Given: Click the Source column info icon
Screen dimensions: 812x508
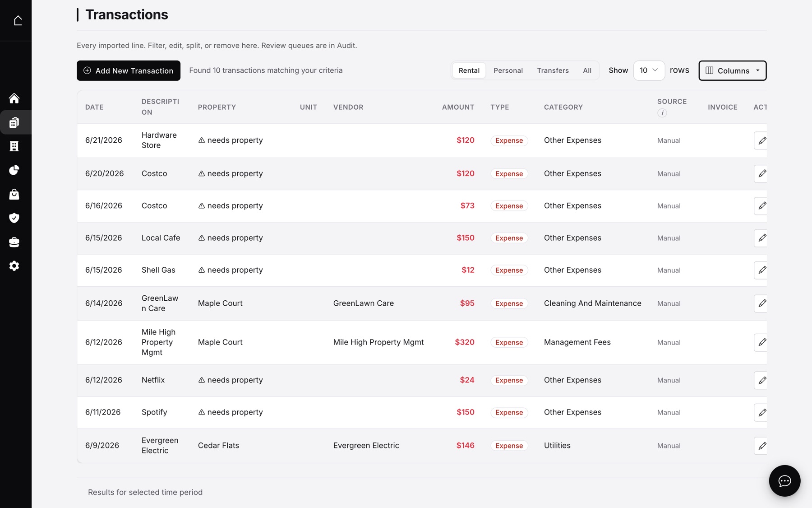Looking at the screenshot, I should [662, 113].
